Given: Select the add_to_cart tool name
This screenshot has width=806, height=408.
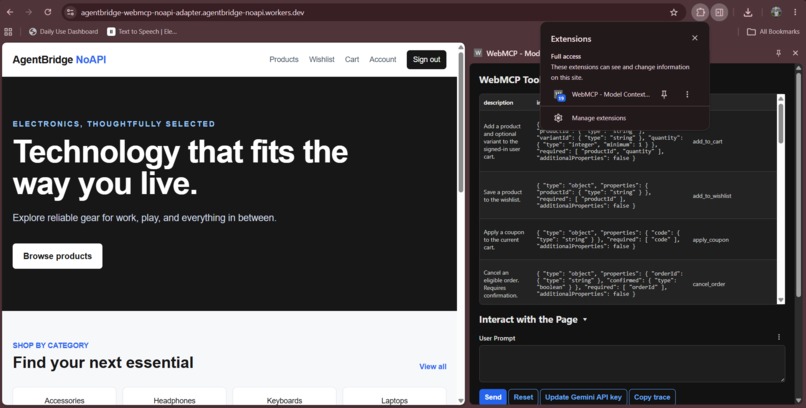Looking at the screenshot, I should click(x=707, y=141).
